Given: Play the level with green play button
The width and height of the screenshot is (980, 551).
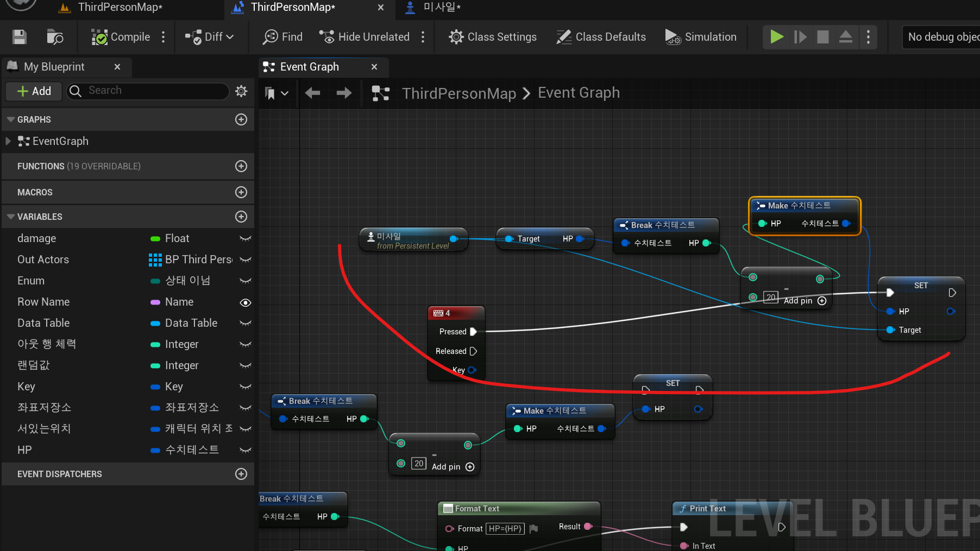Looking at the screenshot, I should (777, 37).
